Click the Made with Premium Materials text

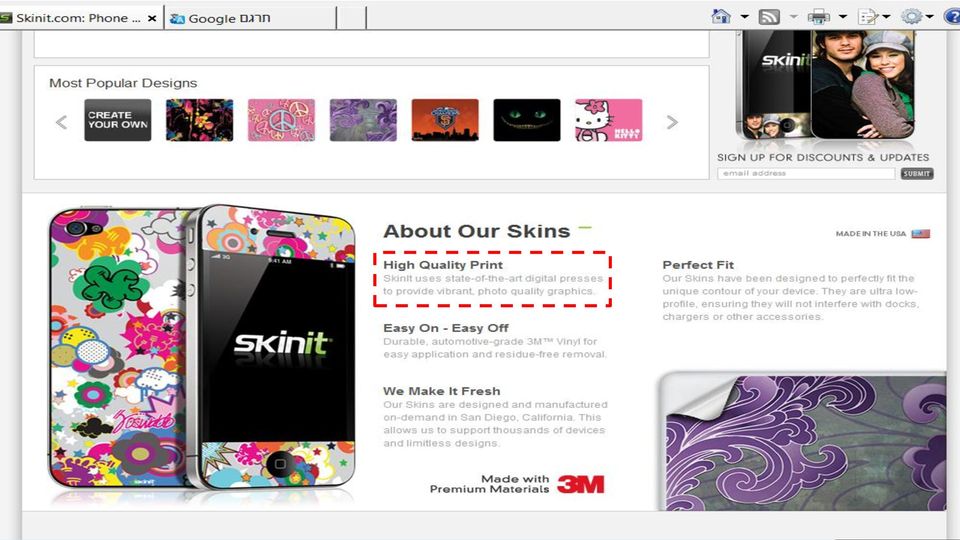[489, 484]
